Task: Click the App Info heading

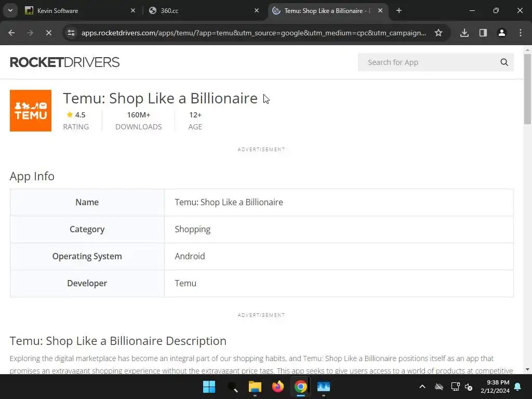Action: click(x=32, y=176)
